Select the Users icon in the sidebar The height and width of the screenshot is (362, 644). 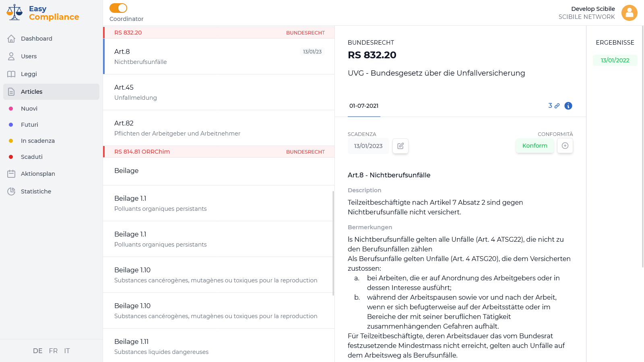point(11,56)
